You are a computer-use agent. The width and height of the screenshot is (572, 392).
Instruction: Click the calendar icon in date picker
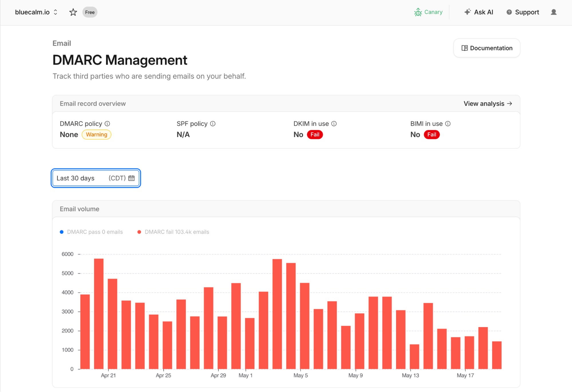tap(131, 178)
